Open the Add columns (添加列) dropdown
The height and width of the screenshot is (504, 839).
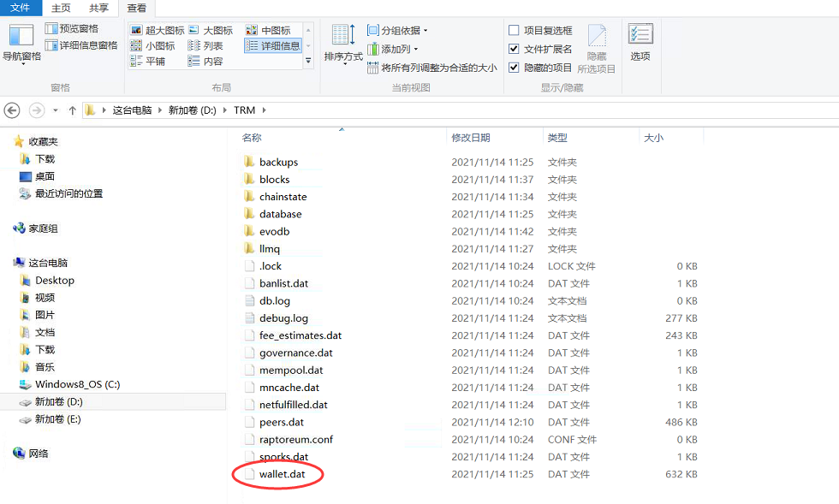tap(394, 50)
